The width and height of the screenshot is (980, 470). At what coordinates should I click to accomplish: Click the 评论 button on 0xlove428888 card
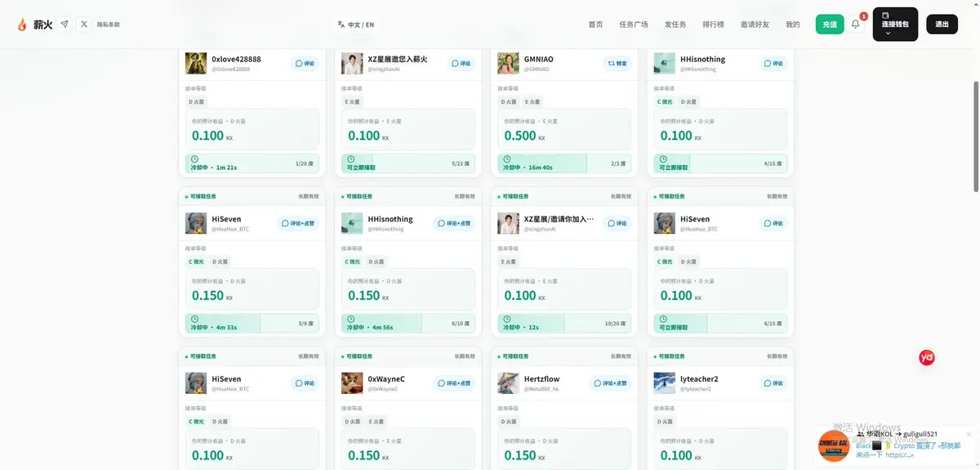coord(305,63)
